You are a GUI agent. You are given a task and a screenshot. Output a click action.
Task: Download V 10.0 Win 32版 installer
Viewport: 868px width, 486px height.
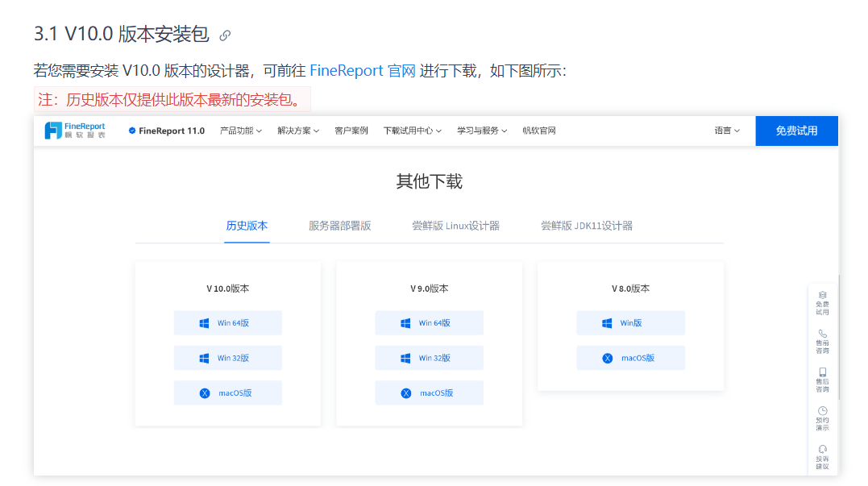pos(227,358)
